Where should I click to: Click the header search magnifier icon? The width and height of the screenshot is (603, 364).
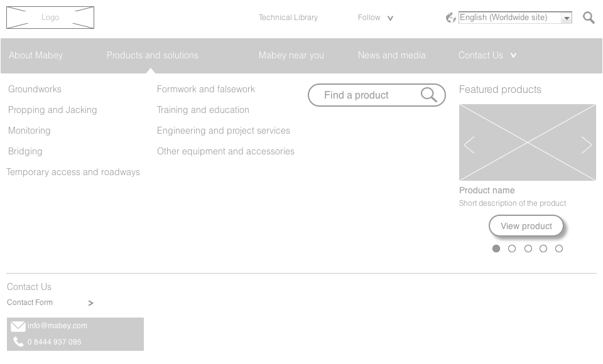[x=589, y=18]
